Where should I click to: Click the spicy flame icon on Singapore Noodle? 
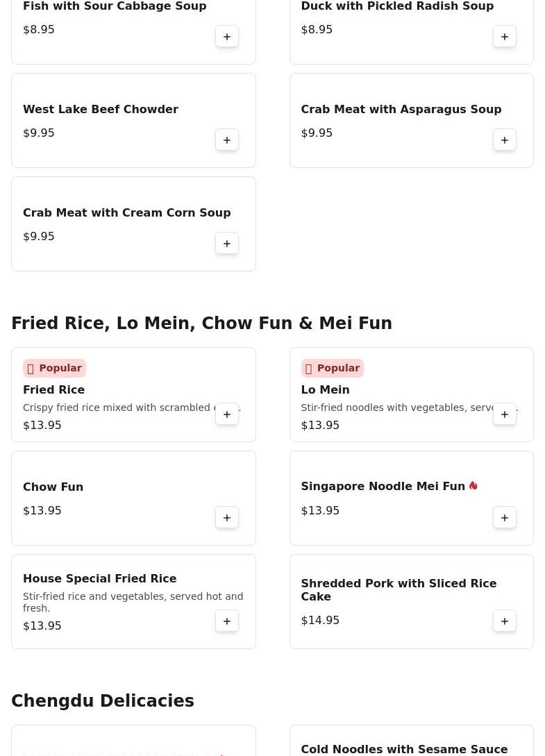pos(473,486)
